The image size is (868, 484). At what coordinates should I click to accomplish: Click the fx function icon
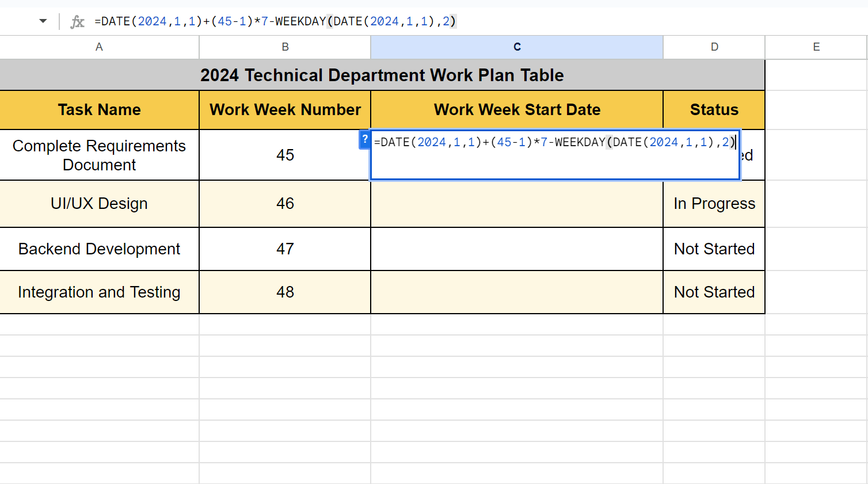(77, 22)
